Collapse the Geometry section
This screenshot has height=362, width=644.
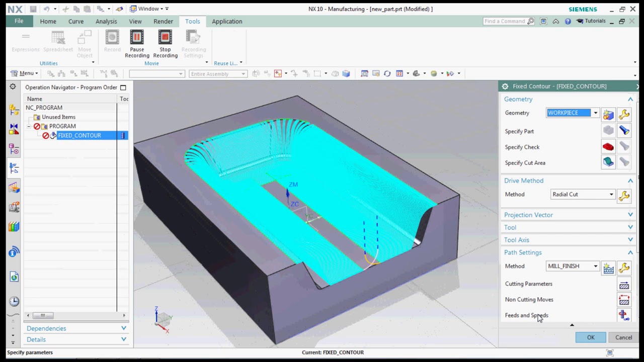630,99
